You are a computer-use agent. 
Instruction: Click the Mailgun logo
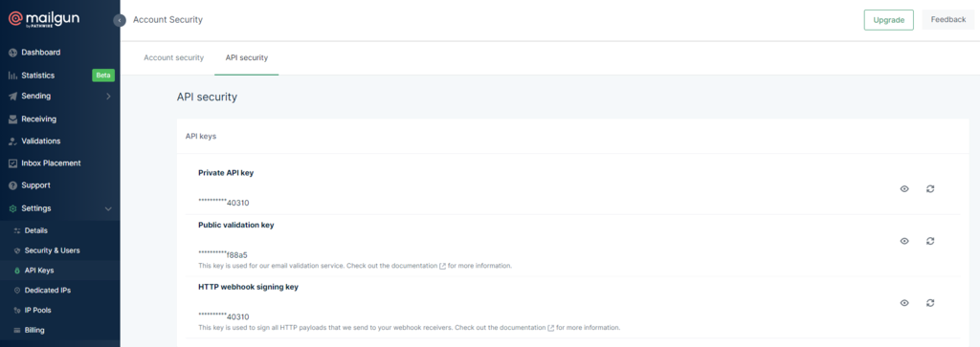pos(45,20)
